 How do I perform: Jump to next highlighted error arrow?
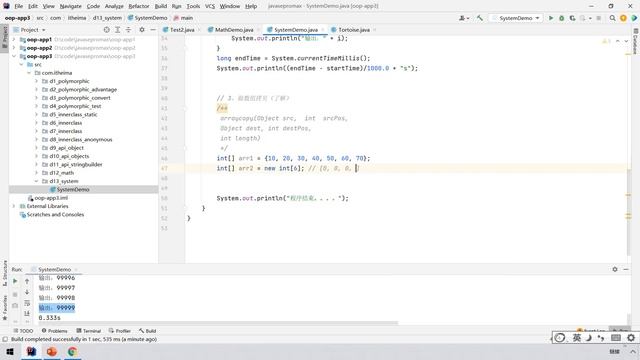pos(626,41)
